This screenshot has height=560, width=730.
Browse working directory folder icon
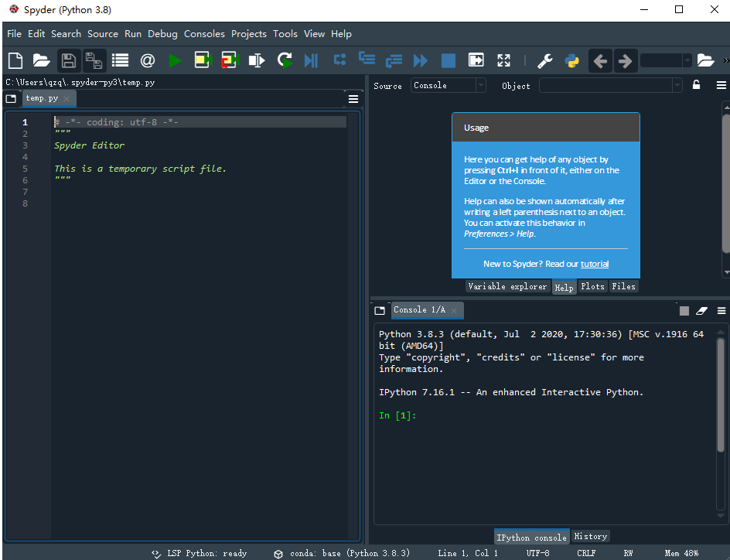(x=705, y=60)
